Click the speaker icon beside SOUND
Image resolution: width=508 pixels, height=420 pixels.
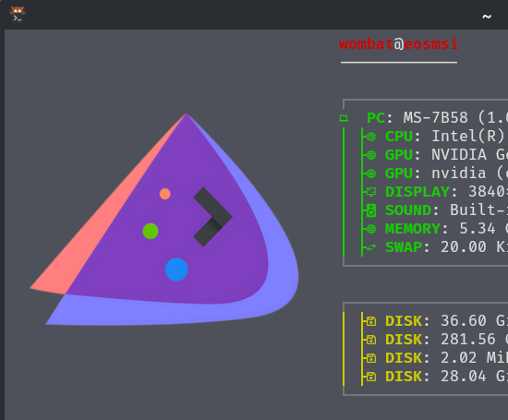point(371,210)
